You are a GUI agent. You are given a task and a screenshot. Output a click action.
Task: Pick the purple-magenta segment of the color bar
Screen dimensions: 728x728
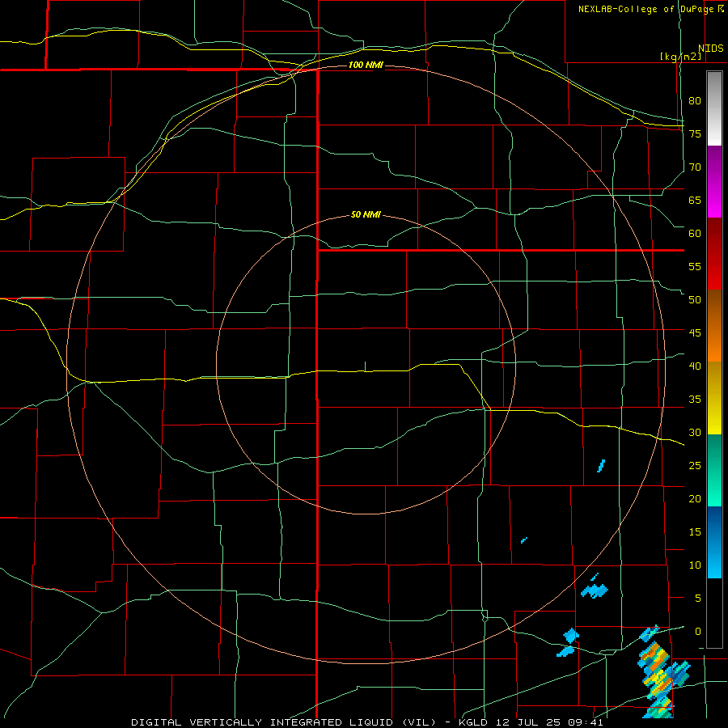point(714,182)
